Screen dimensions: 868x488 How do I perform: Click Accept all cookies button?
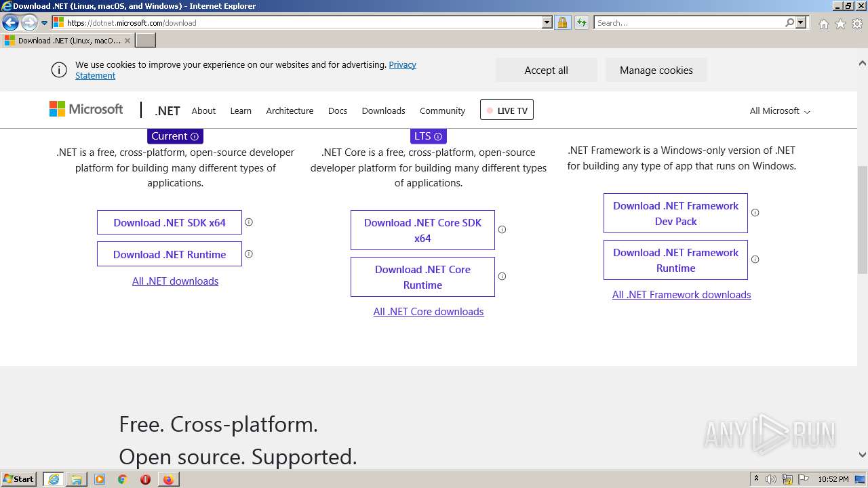click(x=546, y=70)
